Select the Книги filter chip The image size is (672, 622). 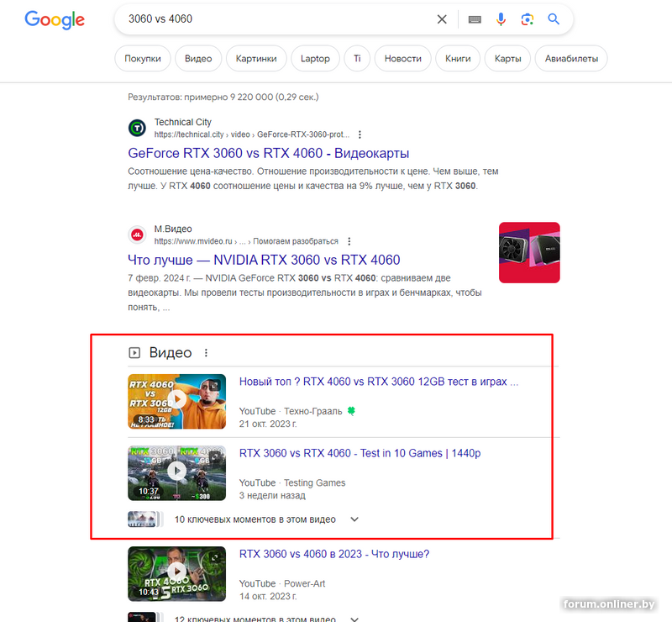[458, 58]
